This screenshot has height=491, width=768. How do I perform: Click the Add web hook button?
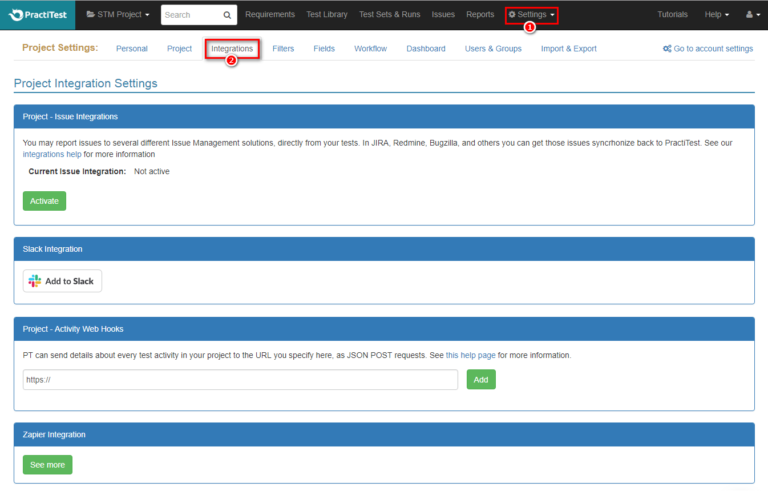click(x=481, y=380)
